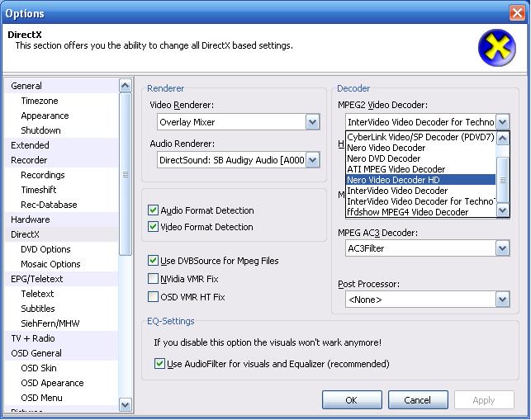Select CyberLink Video/SP Decoder (PDVD7) from list
This screenshot has height=420, width=531.
tap(420, 137)
